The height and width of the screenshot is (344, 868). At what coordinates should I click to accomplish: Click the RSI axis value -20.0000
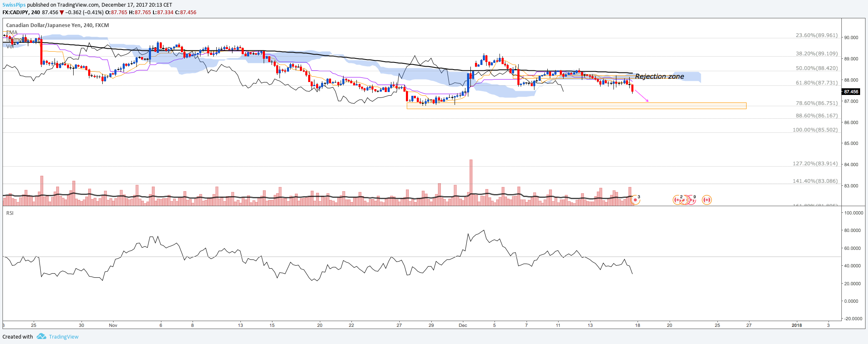[x=853, y=319]
